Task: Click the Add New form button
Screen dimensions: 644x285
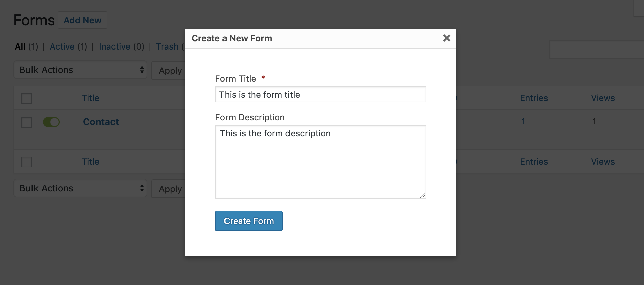Action: tap(82, 20)
